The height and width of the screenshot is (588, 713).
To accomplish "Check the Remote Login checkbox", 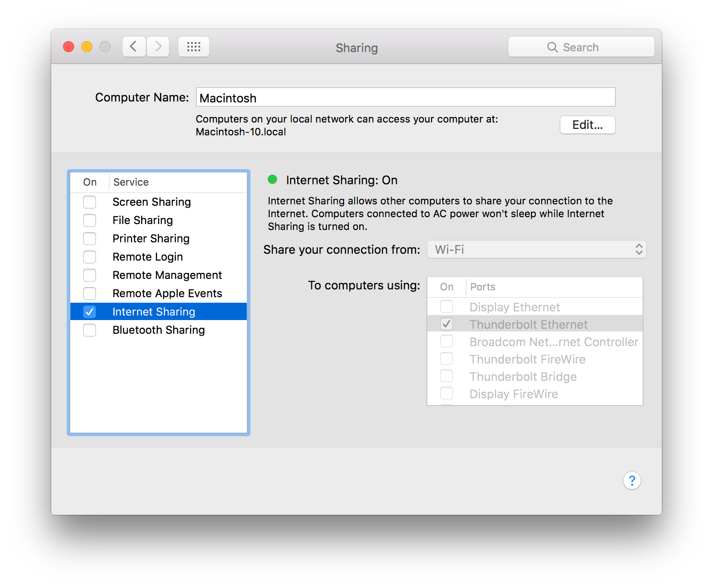I will (x=90, y=257).
